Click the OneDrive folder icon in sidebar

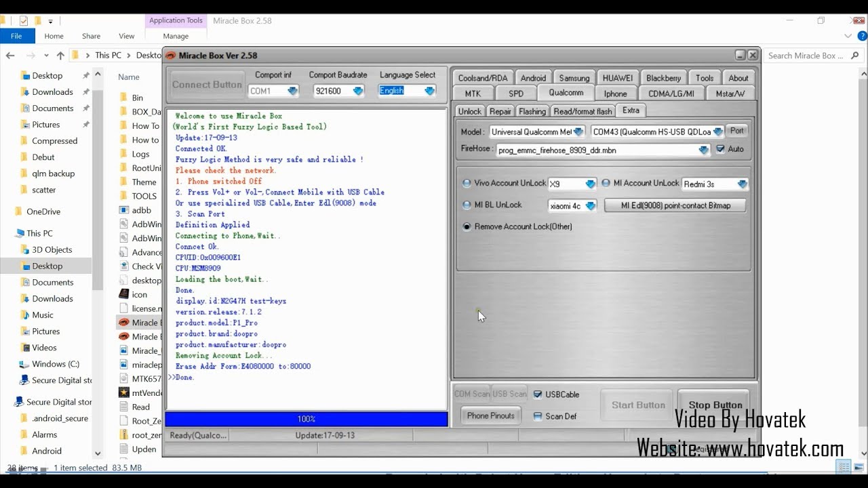[x=18, y=211]
